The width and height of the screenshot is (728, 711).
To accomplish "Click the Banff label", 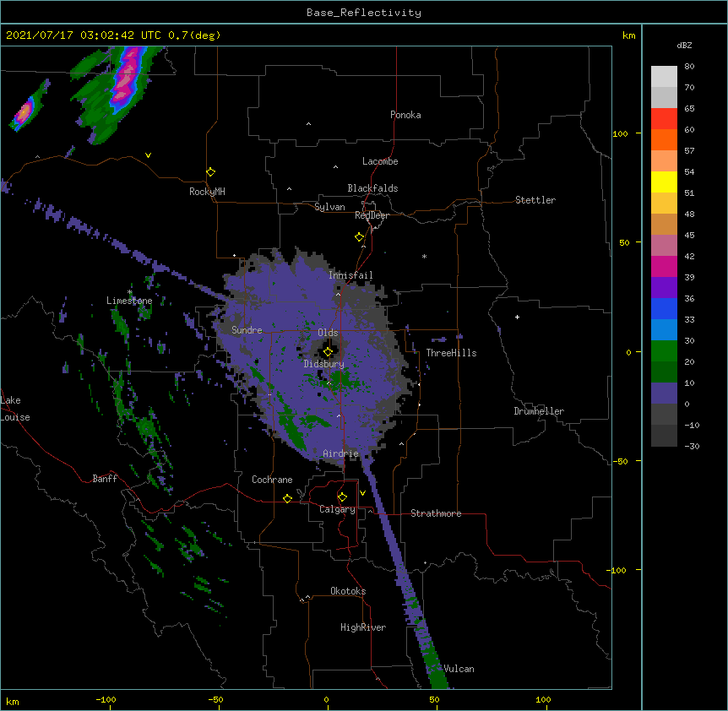I will click(105, 479).
